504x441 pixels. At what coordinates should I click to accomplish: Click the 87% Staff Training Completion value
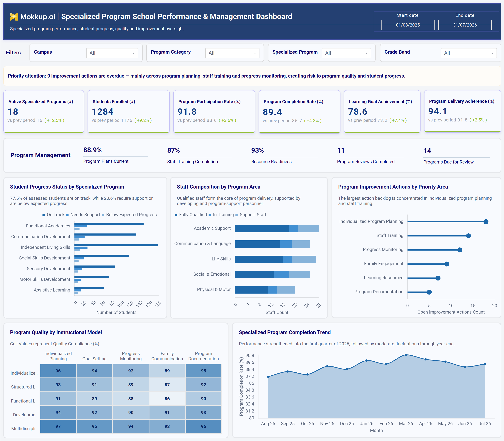pos(174,150)
